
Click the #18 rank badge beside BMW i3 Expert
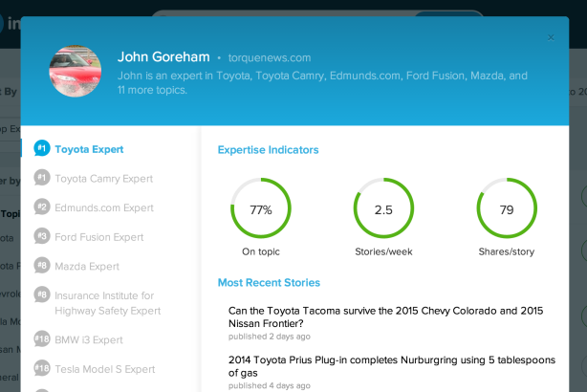(41, 338)
